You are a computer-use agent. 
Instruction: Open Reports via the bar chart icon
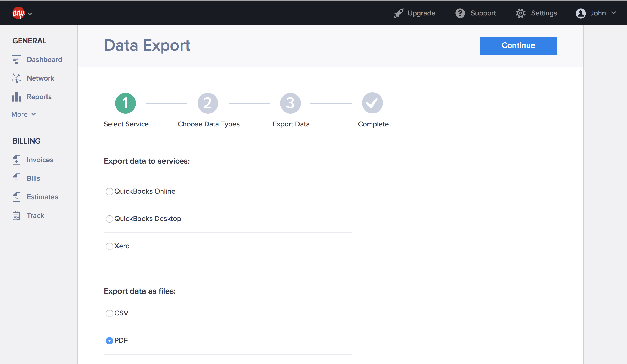17,97
